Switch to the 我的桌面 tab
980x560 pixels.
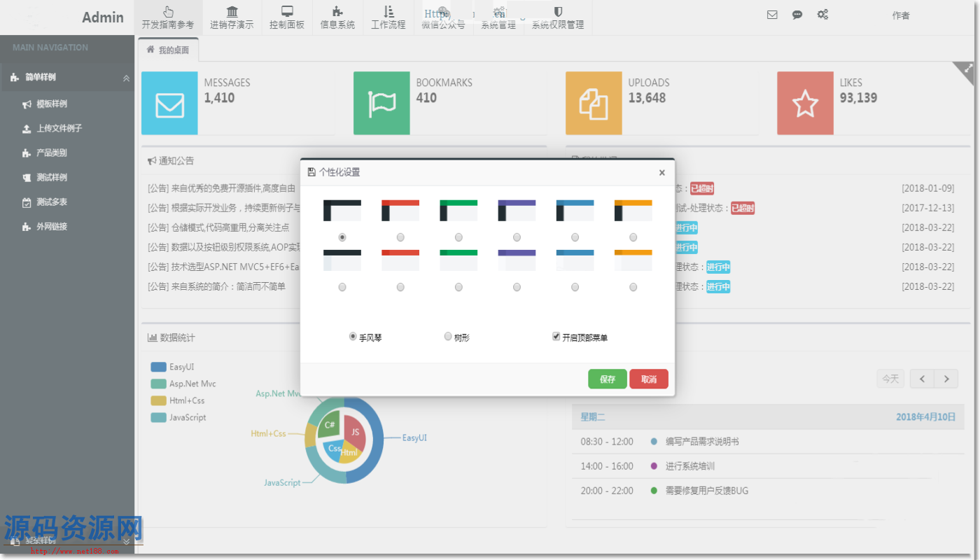pyautogui.click(x=168, y=50)
